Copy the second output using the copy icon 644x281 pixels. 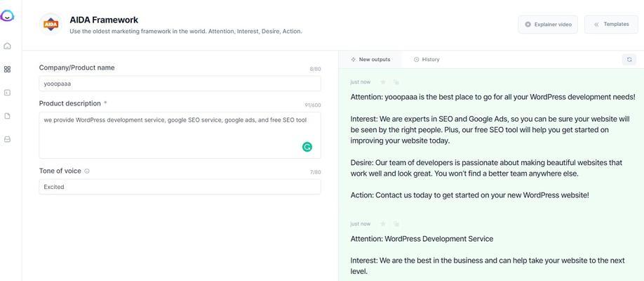click(396, 224)
